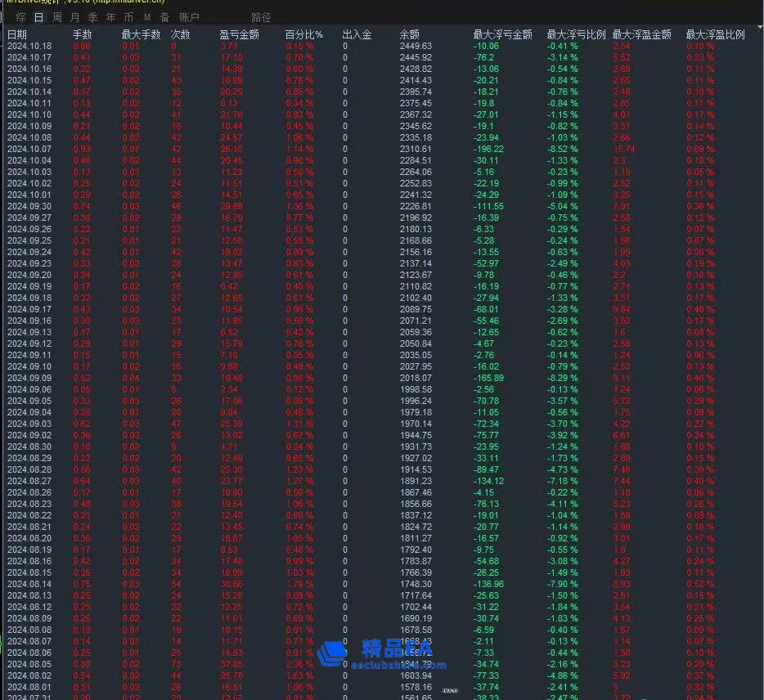The height and width of the screenshot is (700, 764).
Task: Click the 次数 column header
Action: tap(180, 34)
